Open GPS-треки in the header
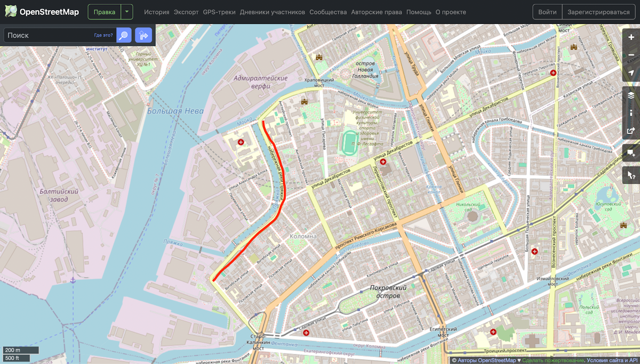640x364 pixels. point(219,12)
